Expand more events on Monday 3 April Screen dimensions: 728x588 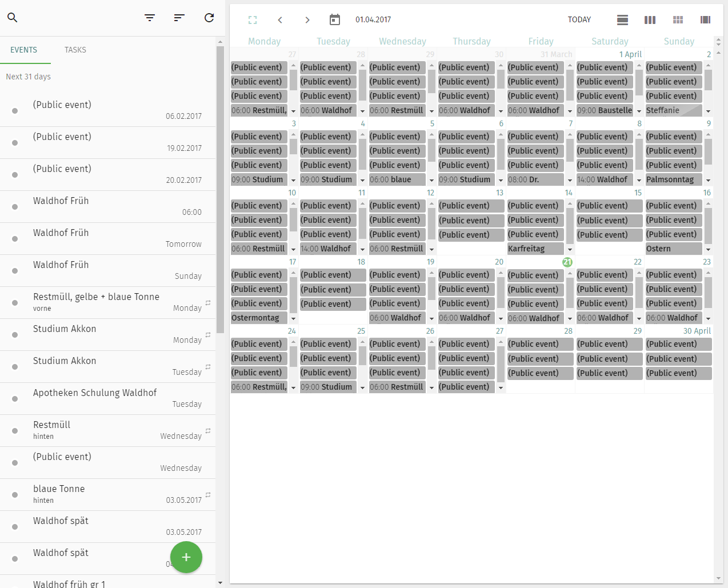coord(293,181)
